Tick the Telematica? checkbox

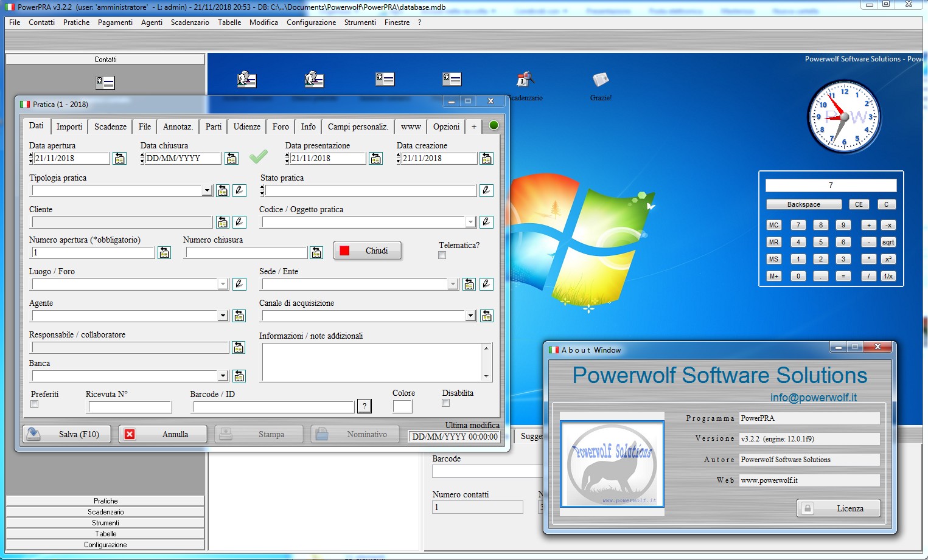click(442, 255)
